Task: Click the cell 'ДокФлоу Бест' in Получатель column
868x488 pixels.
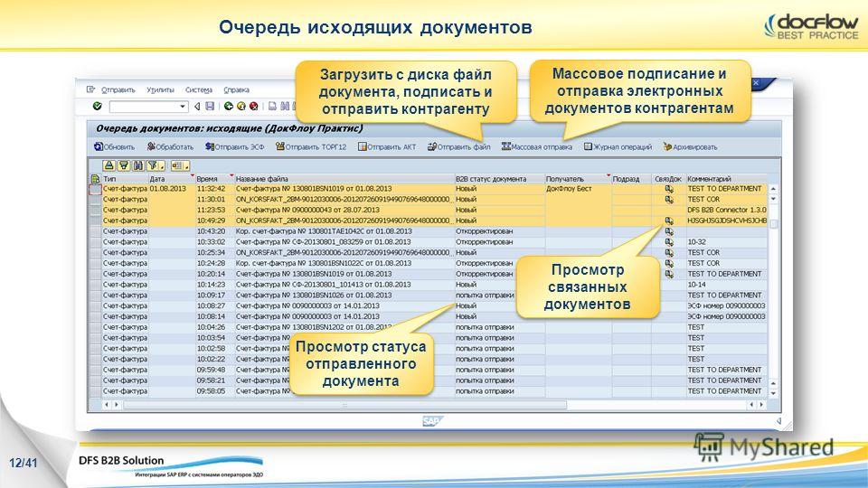Action: tap(578, 189)
